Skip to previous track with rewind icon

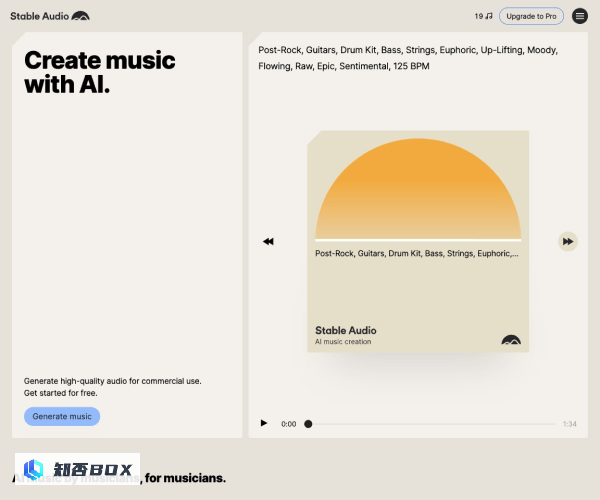tap(268, 241)
